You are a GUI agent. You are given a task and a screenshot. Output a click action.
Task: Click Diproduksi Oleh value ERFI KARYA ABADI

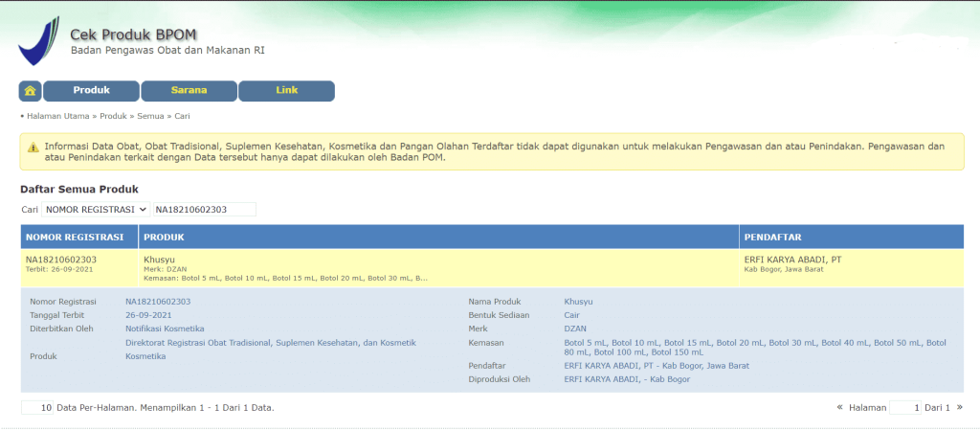coord(628,379)
